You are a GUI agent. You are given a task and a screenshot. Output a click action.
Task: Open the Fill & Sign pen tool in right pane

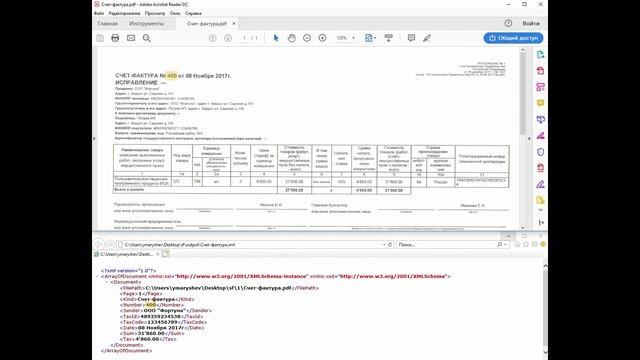pyautogui.click(x=540, y=184)
